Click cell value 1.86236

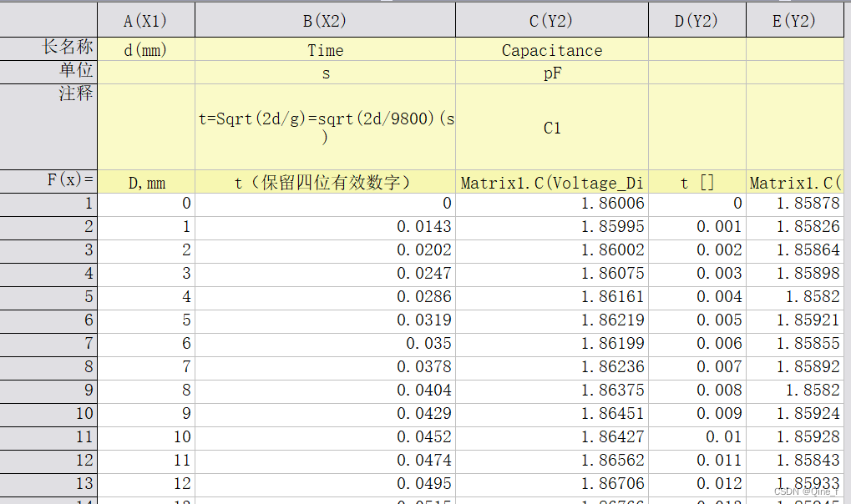coord(552,368)
